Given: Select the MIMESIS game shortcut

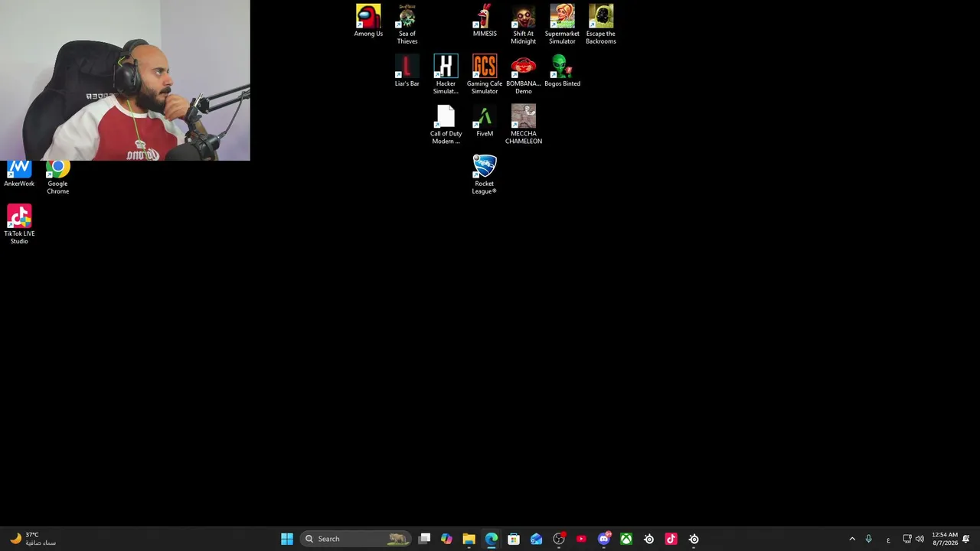Looking at the screenshot, I should (485, 21).
